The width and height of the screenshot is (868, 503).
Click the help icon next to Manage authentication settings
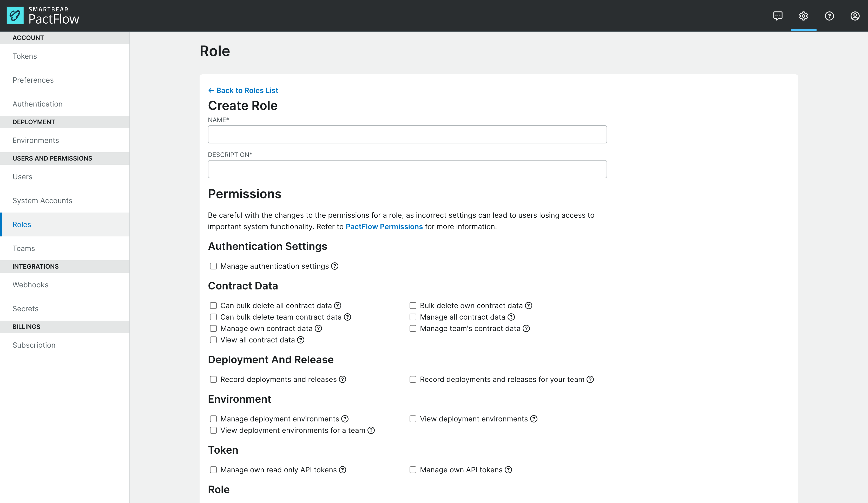coord(335,266)
